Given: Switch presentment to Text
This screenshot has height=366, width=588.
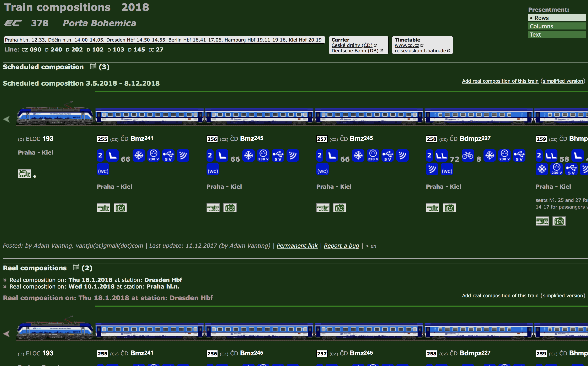Looking at the screenshot, I should click(x=557, y=34).
